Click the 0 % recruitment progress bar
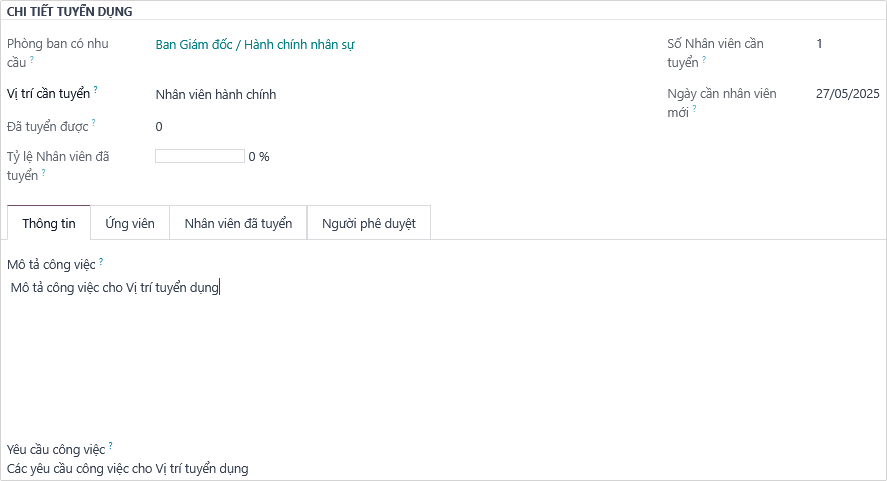 pyautogui.click(x=200, y=156)
